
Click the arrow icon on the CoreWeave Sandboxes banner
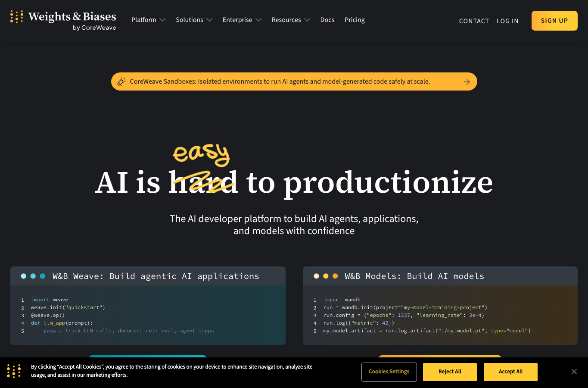pos(467,82)
